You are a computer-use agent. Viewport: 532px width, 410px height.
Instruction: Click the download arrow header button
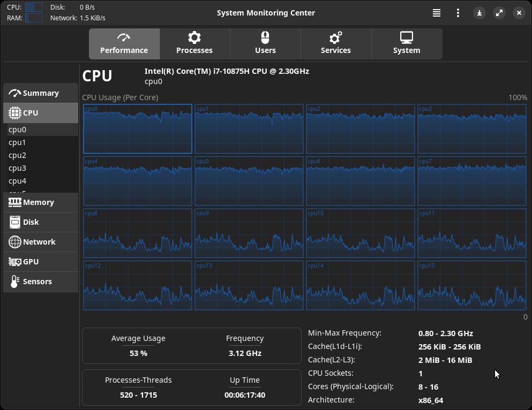pos(479,13)
